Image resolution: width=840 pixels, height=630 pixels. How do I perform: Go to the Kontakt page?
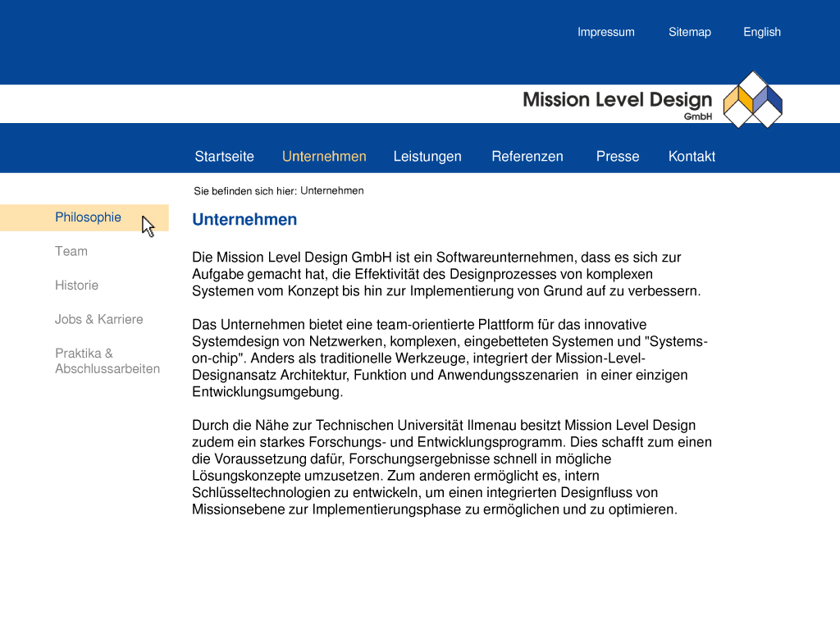point(692,157)
